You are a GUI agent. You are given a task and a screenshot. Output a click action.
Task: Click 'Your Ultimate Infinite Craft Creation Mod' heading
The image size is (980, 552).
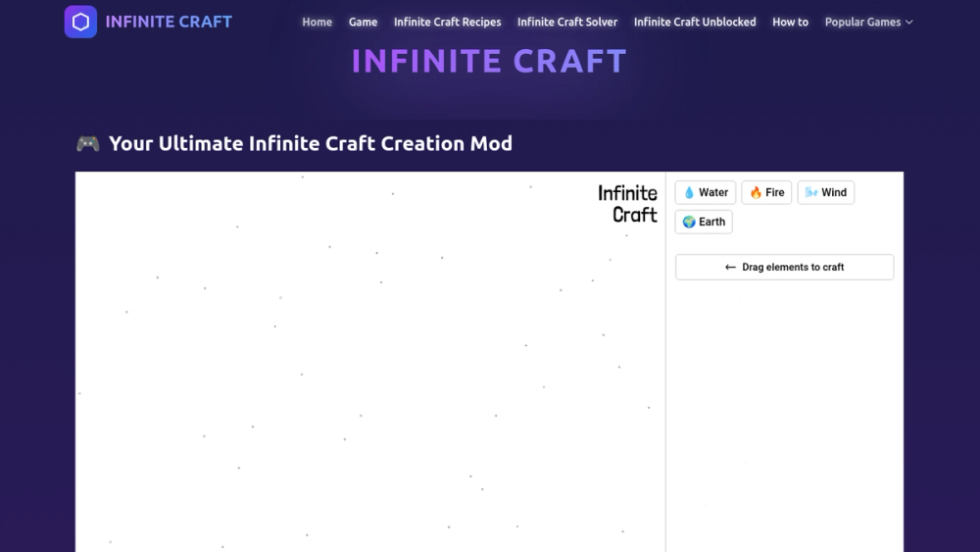pyautogui.click(x=311, y=143)
